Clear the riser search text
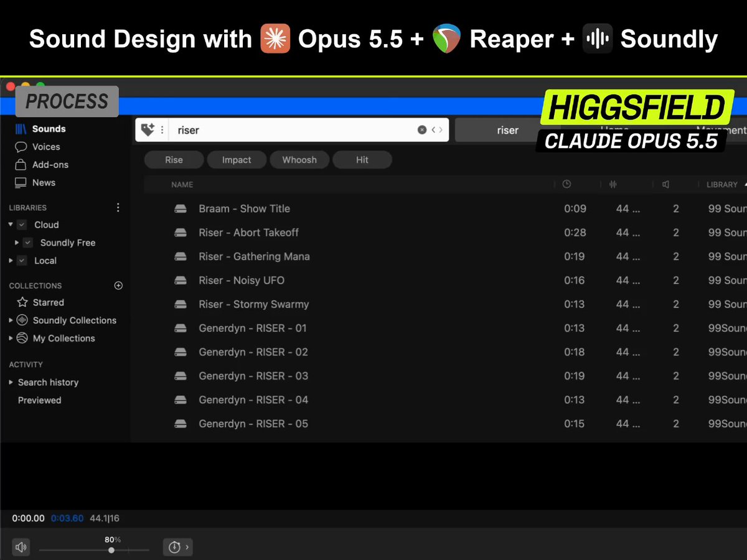Screen dimensions: 747x560 [x=422, y=130]
